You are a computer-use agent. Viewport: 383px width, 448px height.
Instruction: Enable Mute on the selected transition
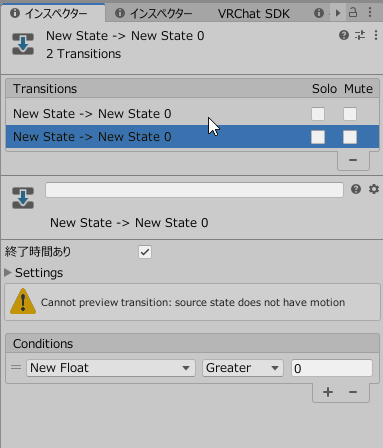tap(350, 137)
